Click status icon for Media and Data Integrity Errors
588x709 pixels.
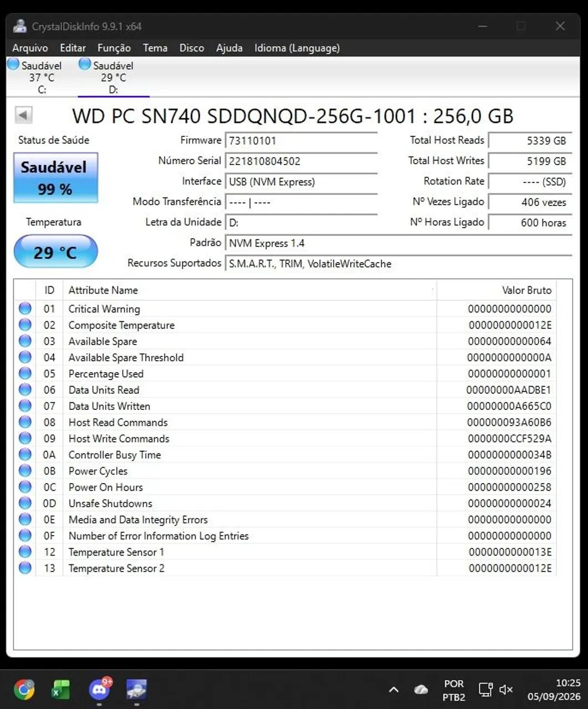click(x=25, y=519)
